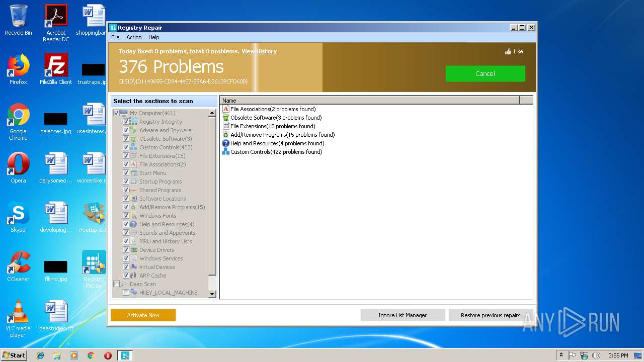Click the Obsolete Software icon in results list
644x362 pixels.
[x=226, y=118]
